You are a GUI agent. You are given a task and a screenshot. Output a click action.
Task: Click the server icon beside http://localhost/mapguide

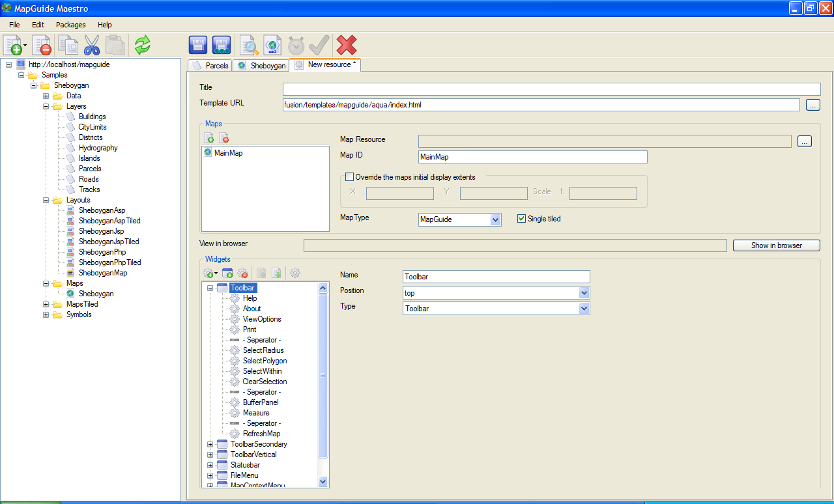[21, 64]
